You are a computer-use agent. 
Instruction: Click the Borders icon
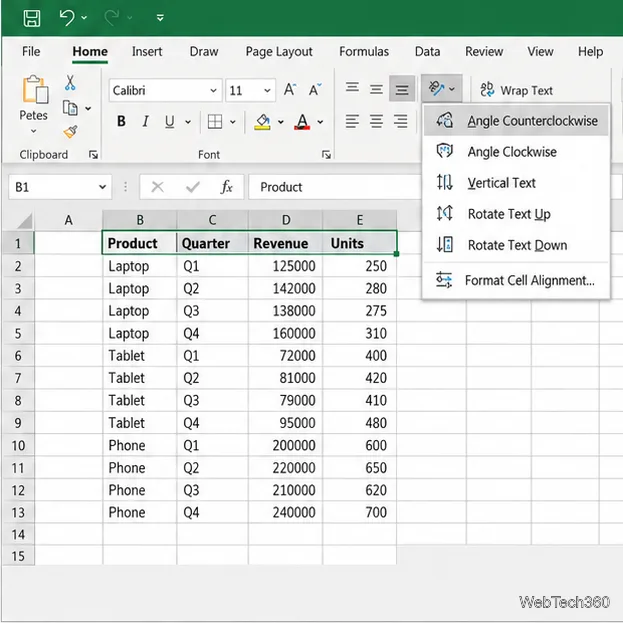(215, 122)
